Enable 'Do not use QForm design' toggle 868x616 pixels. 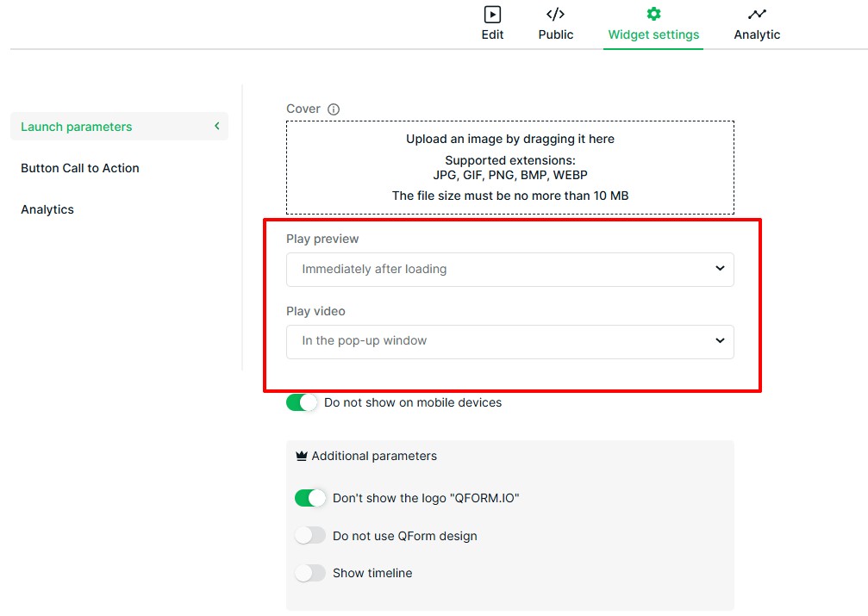(310, 536)
